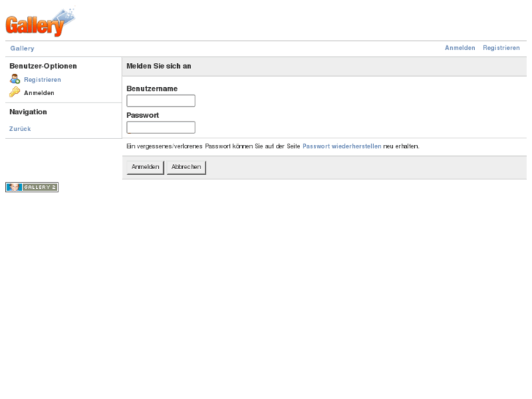Click the Melden Sie sich an heading
Viewport: 532px width, 399px height.
tap(159, 66)
